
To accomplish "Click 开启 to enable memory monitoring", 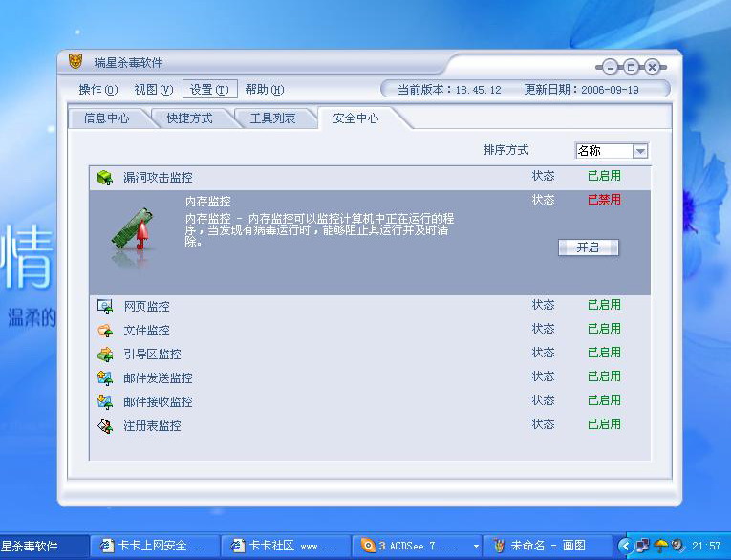I will coord(589,248).
